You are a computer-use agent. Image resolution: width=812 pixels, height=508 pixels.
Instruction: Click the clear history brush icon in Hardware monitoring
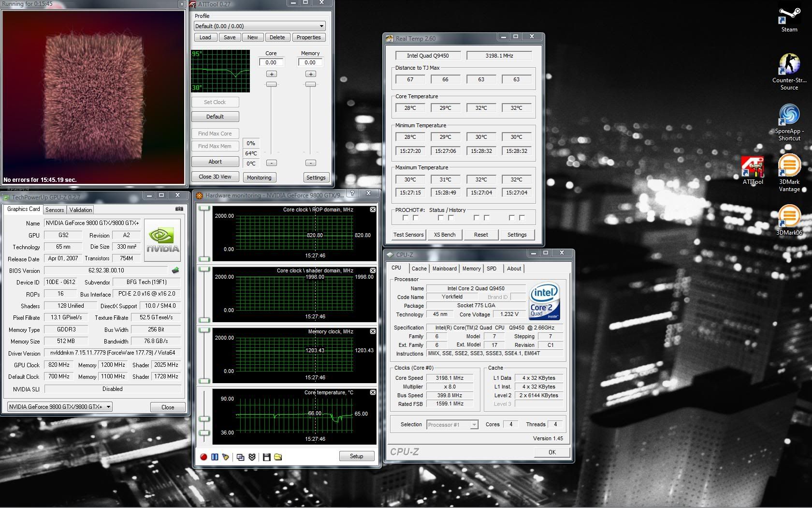click(226, 457)
